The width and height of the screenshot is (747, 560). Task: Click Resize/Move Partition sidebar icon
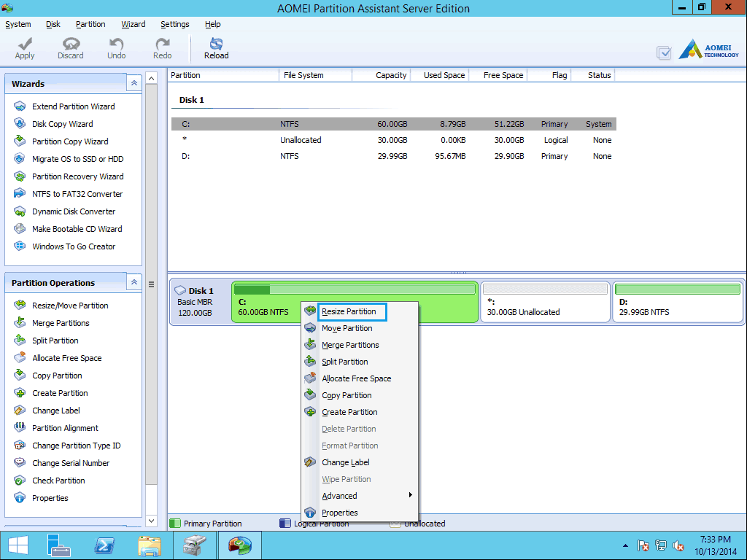point(20,306)
